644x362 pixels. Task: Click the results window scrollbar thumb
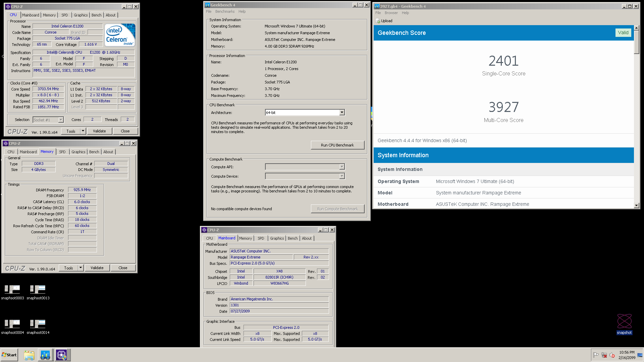[637, 42]
